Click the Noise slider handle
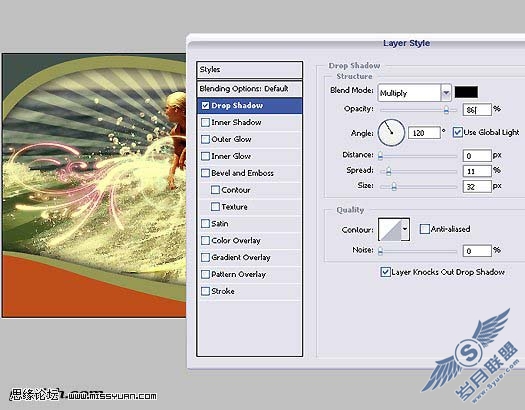 pos(380,251)
